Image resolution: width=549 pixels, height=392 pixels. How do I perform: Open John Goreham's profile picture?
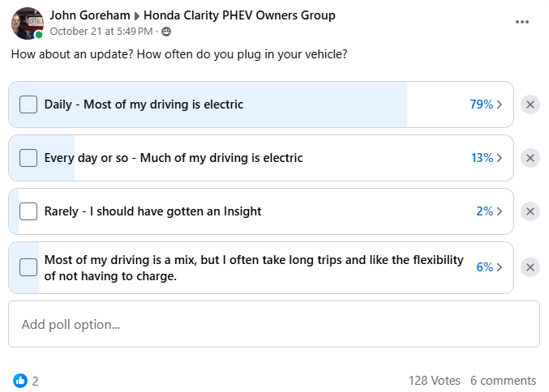[27, 23]
